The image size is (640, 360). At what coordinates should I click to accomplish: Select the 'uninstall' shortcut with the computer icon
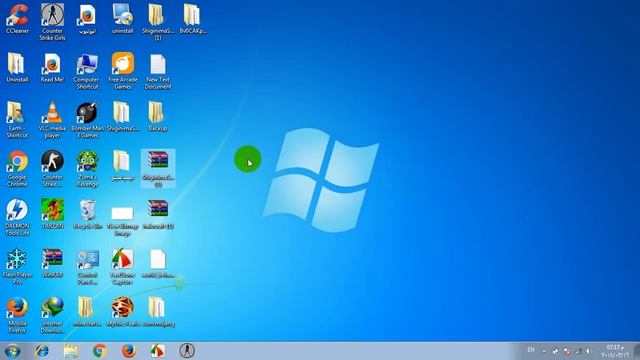click(x=122, y=18)
